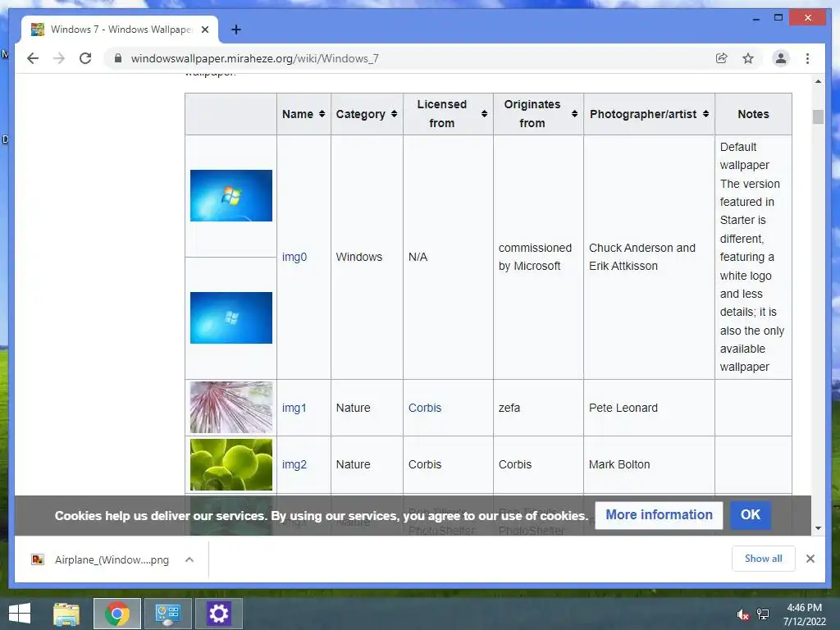Click the address bar URL

[x=254, y=58]
